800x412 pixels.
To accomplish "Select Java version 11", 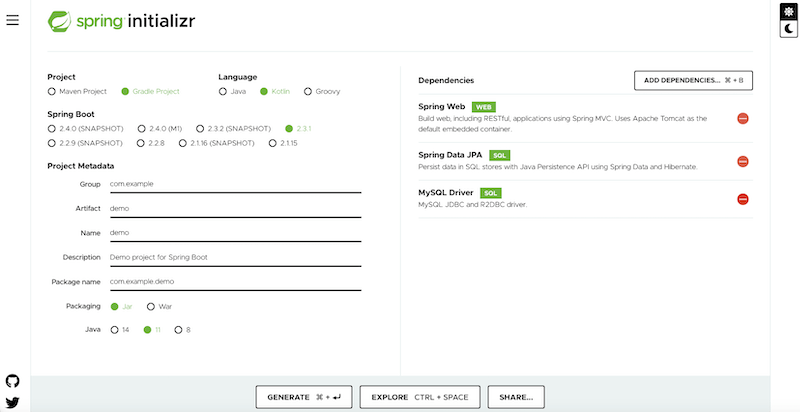I will coord(153,330).
